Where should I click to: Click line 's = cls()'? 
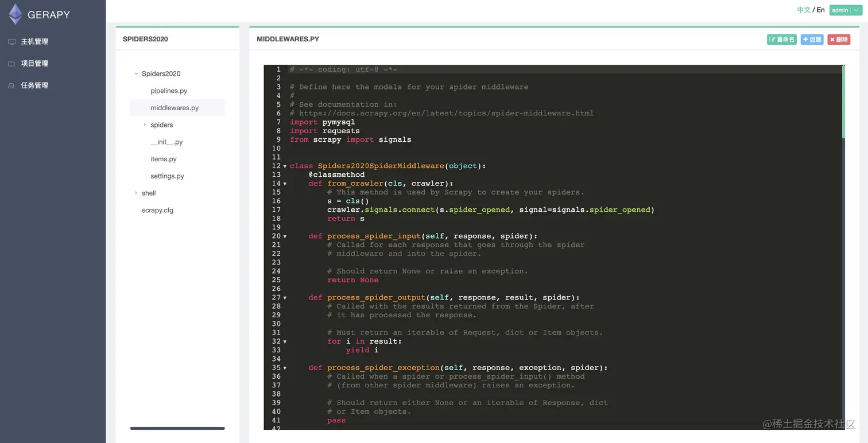click(348, 201)
